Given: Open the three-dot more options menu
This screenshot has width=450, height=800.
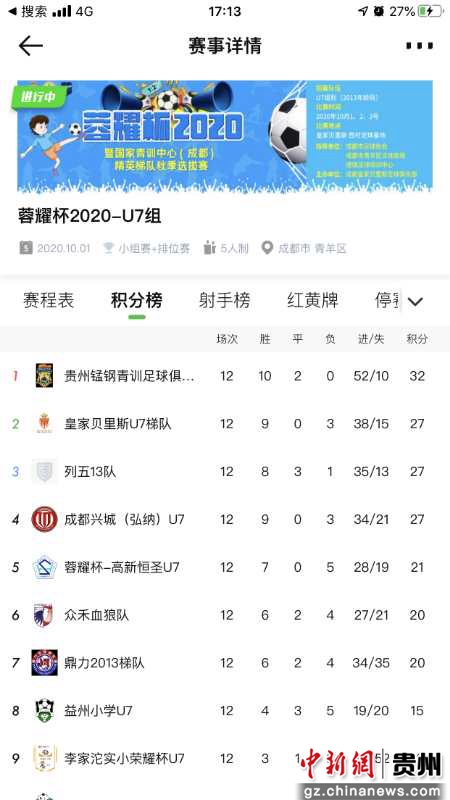Looking at the screenshot, I should [x=419, y=46].
